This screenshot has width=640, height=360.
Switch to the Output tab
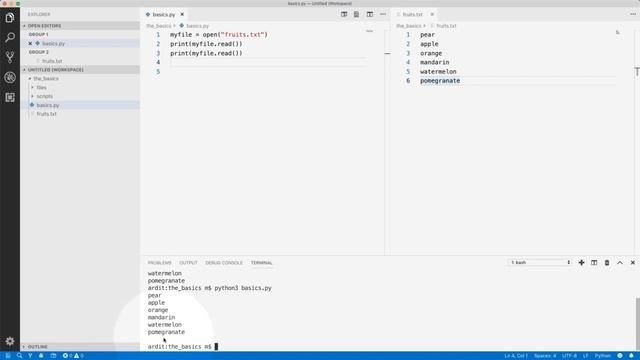click(188, 263)
